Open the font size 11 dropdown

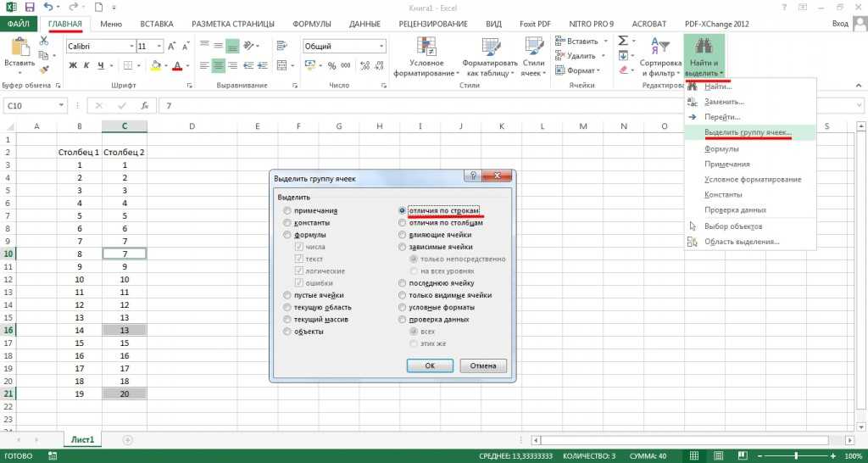pos(159,47)
